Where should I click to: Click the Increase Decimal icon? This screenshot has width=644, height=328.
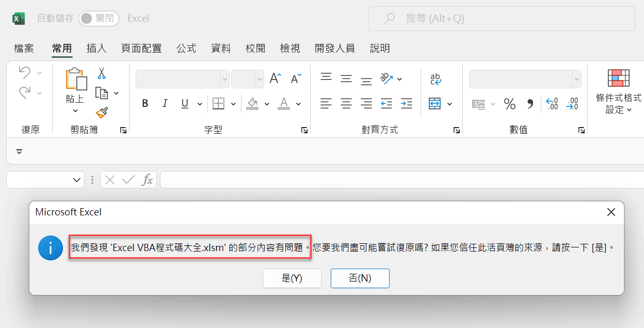click(552, 104)
